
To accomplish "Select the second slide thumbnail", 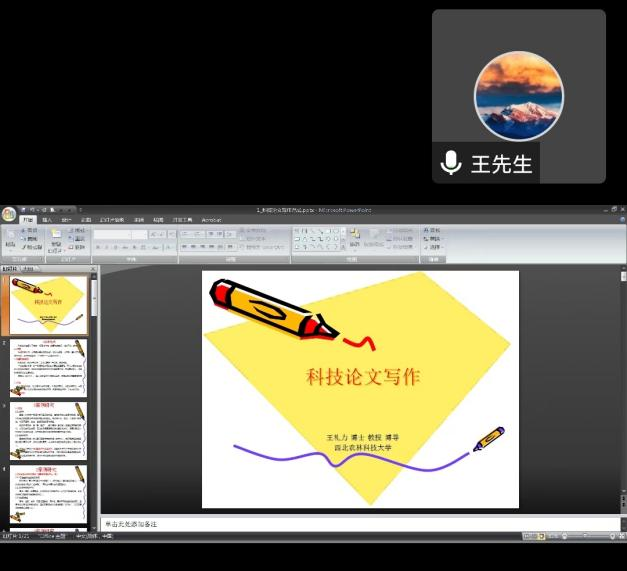I will pos(50,368).
